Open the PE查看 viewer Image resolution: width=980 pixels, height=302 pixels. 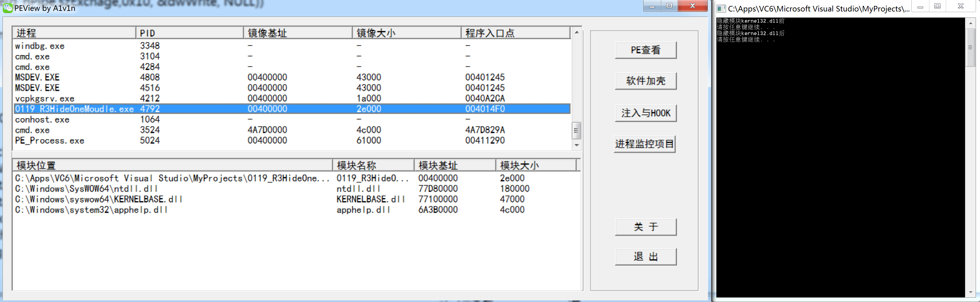pyautogui.click(x=646, y=50)
